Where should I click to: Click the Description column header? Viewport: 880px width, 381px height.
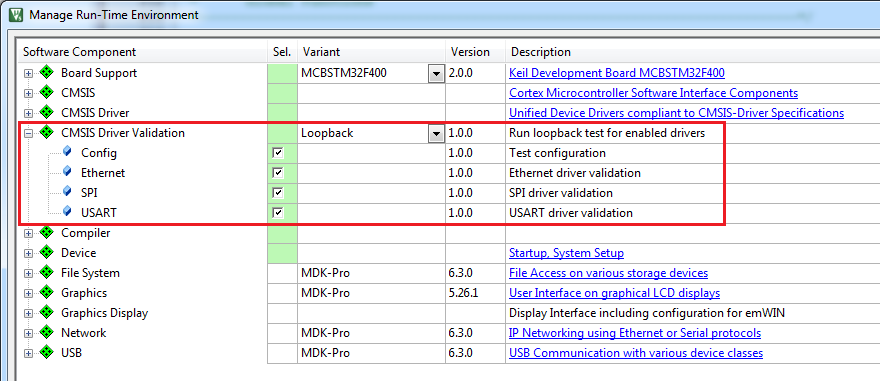(x=693, y=52)
